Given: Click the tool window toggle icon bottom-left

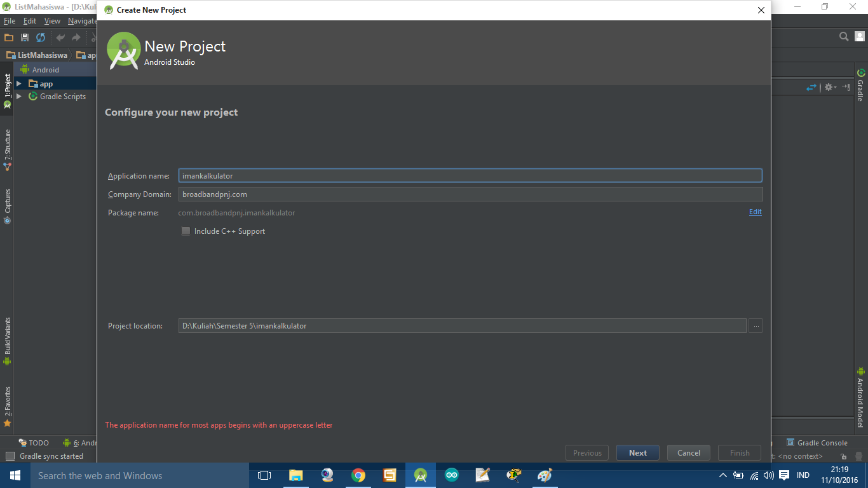Looking at the screenshot, I should pyautogui.click(x=10, y=456).
